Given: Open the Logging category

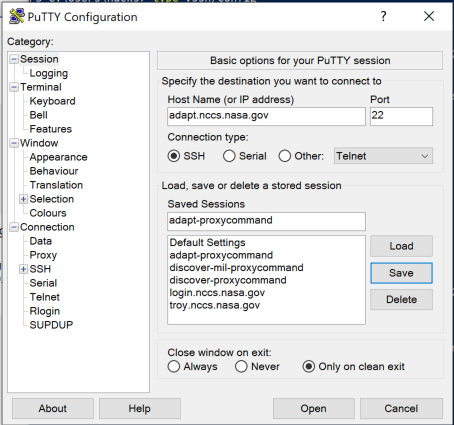Looking at the screenshot, I should pyautogui.click(x=48, y=73).
